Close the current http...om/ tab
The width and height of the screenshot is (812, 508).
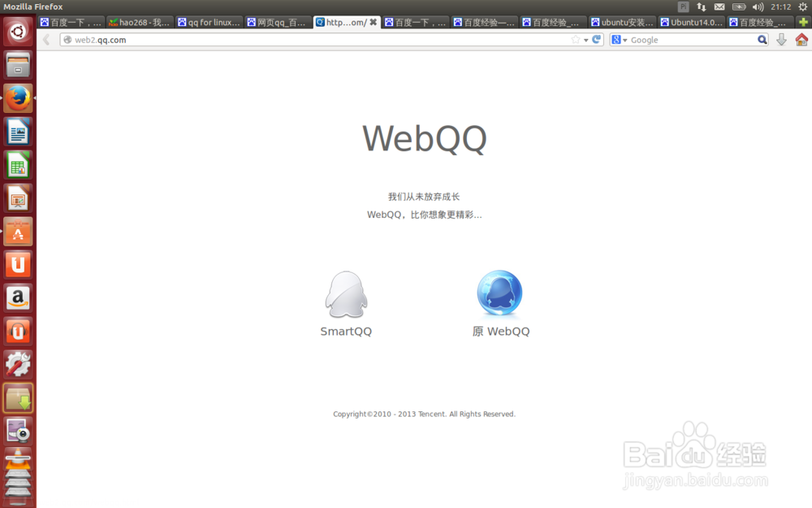coord(373,22)
